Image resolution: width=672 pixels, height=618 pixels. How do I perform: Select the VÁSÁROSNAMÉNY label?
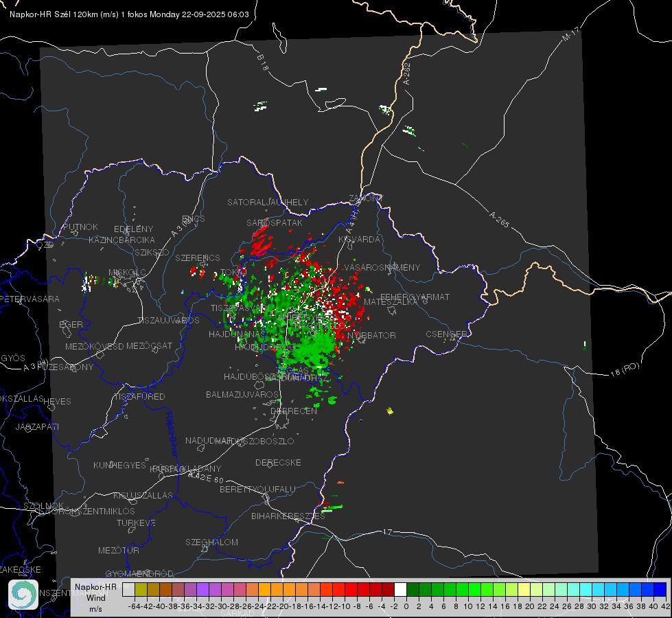coord(382,267)
